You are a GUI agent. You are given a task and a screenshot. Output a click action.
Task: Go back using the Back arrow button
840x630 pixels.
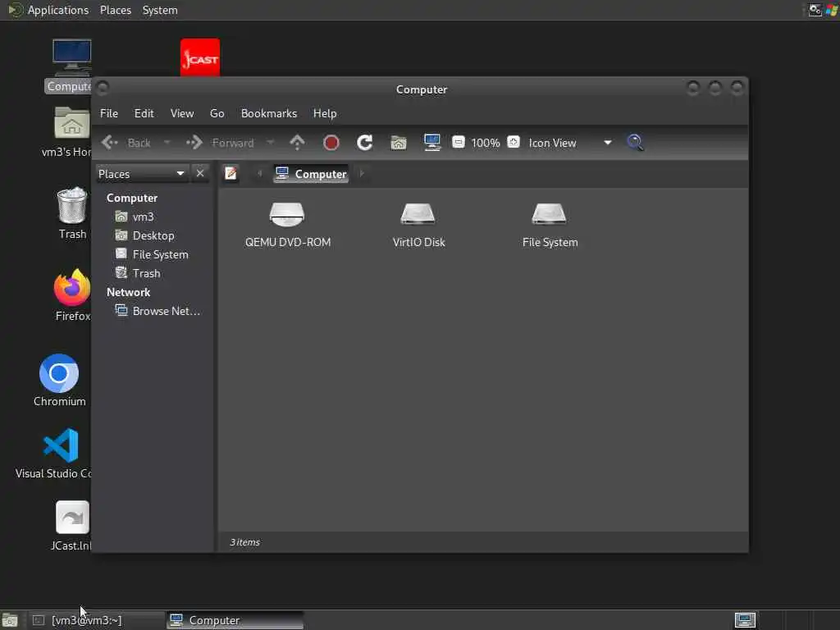(126, 143)
